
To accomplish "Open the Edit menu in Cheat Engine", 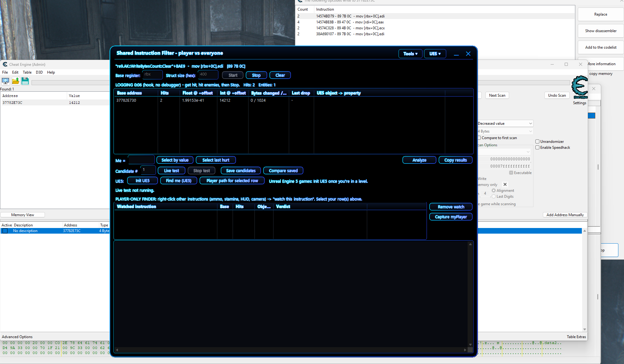I will [15, 72].
